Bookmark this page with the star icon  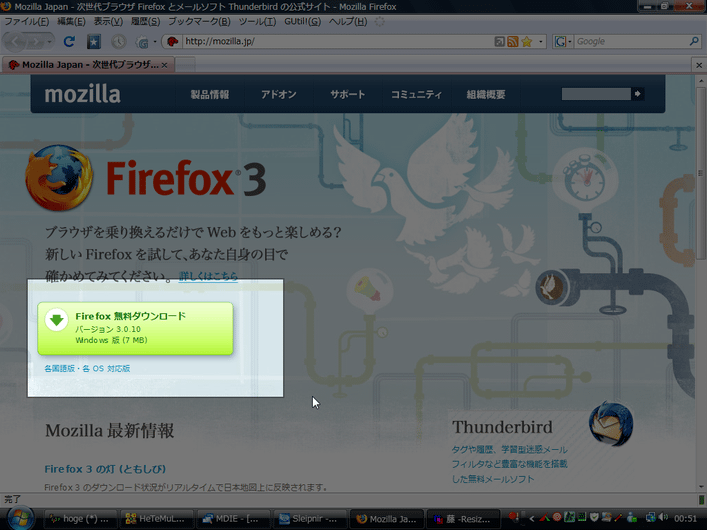click(x=527, y=41)
